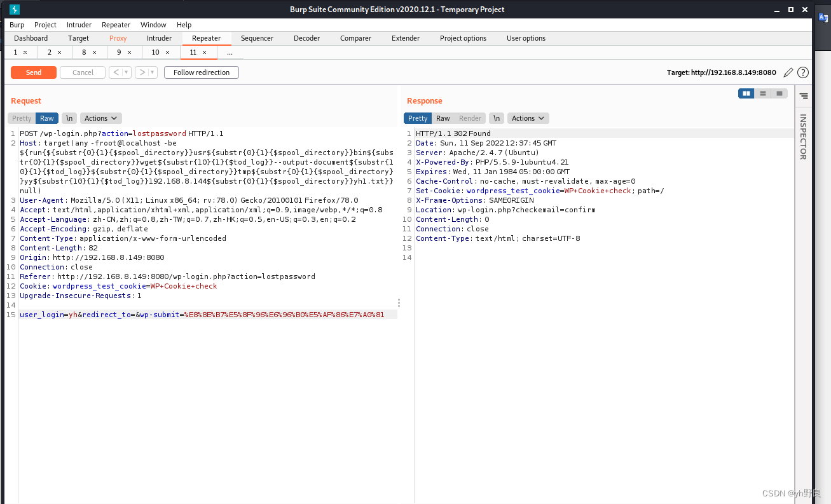Close Repeater tab 10 with its x
This screenshot has width=831, height=504.
pyautogui.click(x=168, y=52)
